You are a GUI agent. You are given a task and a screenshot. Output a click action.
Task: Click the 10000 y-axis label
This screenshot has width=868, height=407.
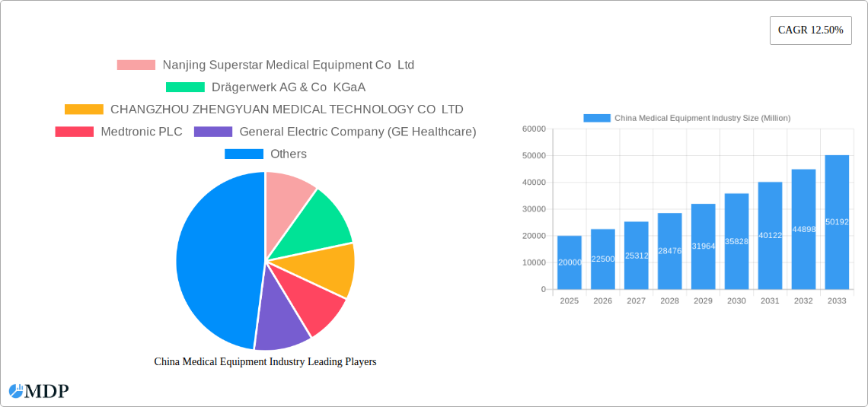(x=534, y=262)
